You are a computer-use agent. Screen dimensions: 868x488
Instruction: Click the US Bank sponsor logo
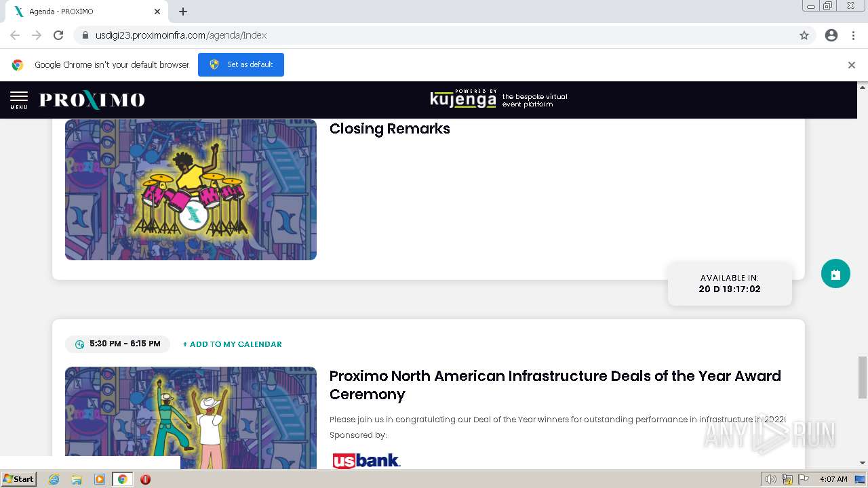pyautogui.click(x=366, y=461)
